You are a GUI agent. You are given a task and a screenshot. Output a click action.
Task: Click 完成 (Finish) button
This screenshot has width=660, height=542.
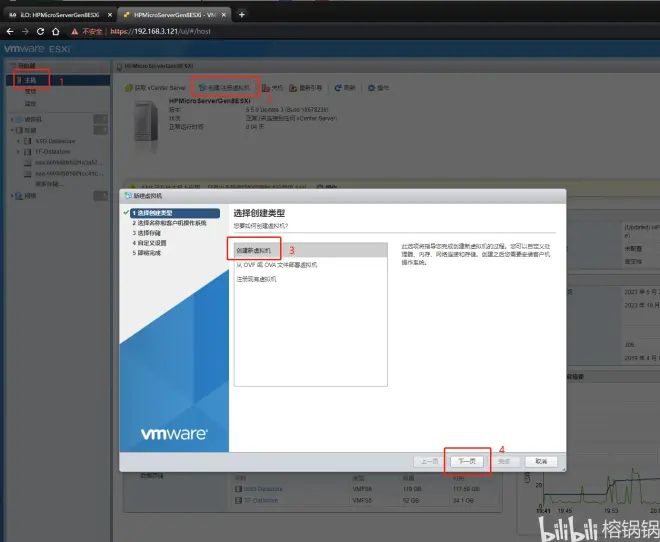tap(504, 462)
